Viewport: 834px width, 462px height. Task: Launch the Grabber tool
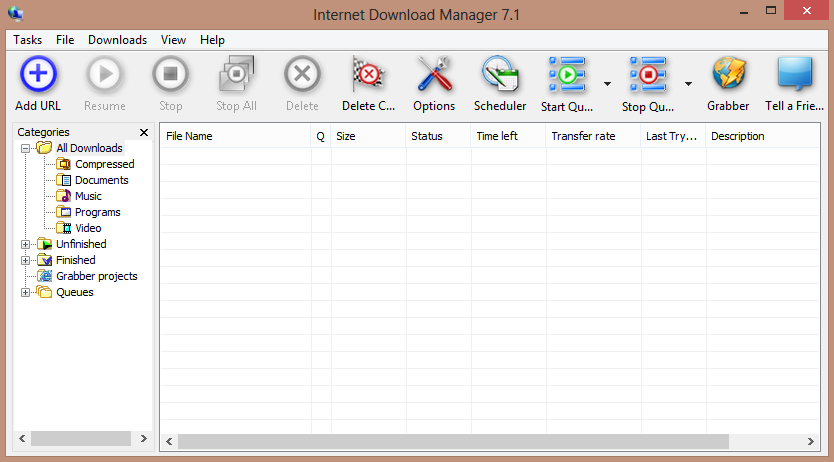click(729, 74)
